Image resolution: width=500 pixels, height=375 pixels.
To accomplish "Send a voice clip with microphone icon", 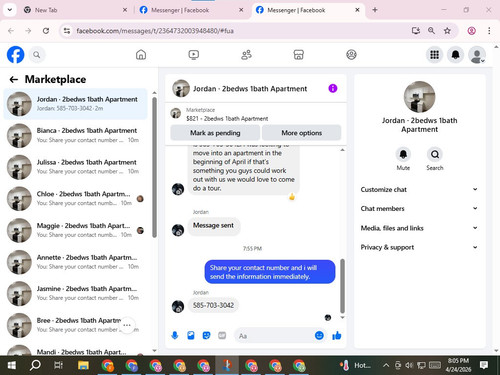I will 175,335.
